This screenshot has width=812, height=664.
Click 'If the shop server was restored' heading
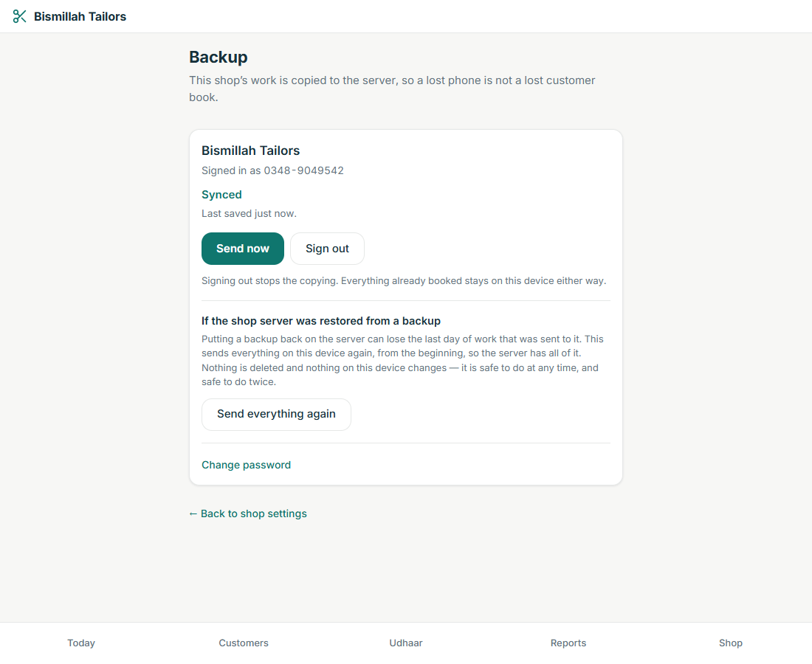pos(321,321)
